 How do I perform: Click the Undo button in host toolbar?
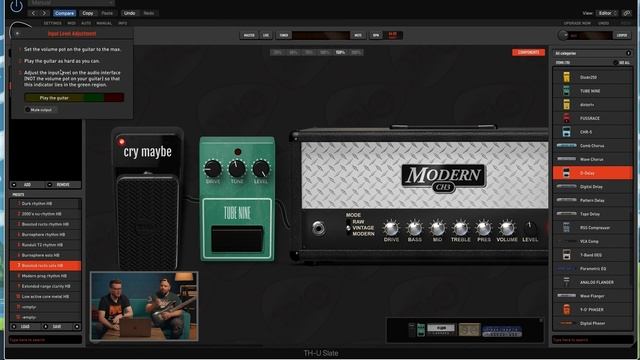[x=129, y=13]
